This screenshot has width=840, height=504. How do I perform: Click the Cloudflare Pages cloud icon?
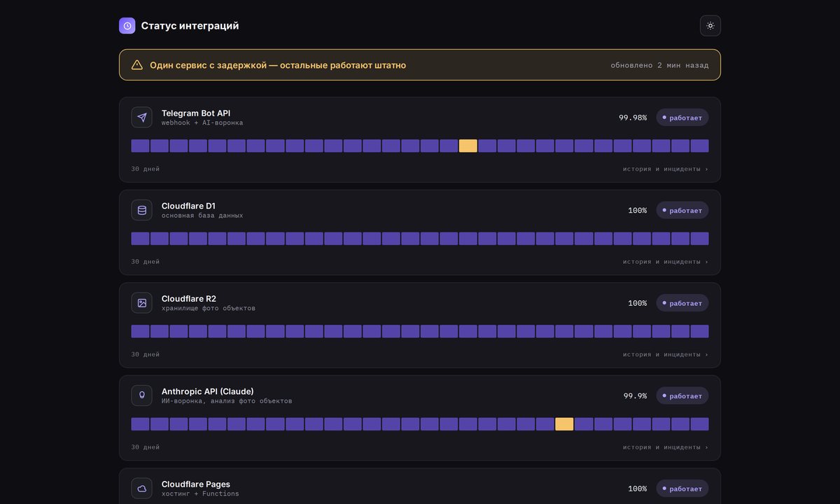[x=142, y=489]
